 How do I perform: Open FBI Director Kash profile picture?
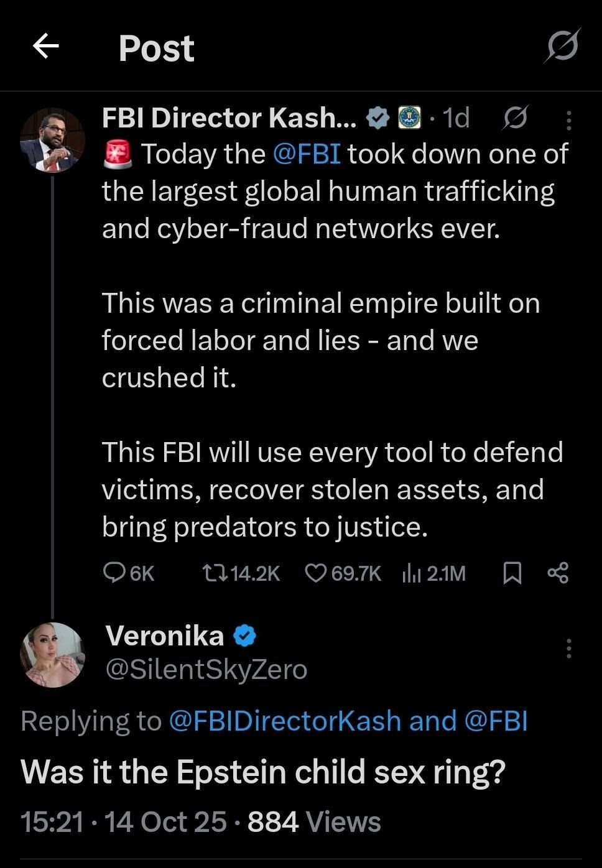[52, 140]
